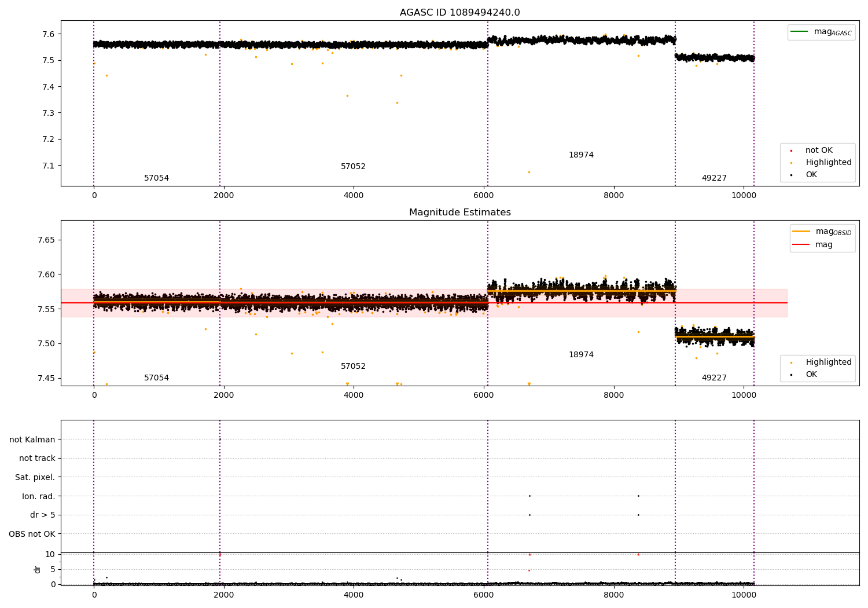This screenshot has height=608, width=868.
Task: Click obsid label 18974 in Magnitude Estimates plot
Action: 581,355
